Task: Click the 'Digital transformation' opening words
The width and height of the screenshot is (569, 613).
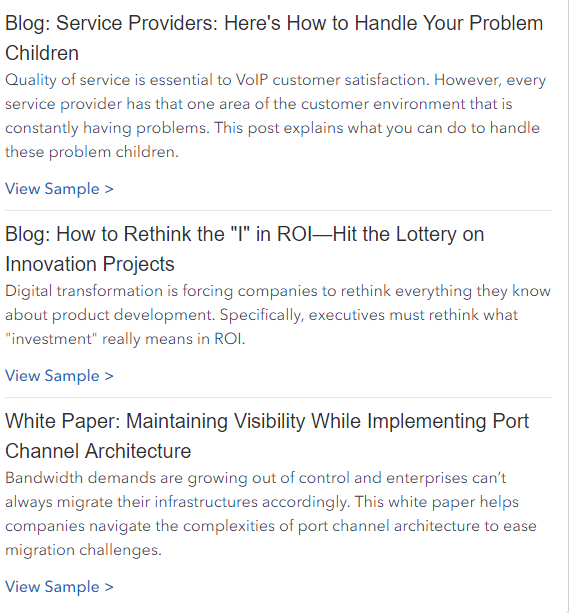Action: (84, 291)
